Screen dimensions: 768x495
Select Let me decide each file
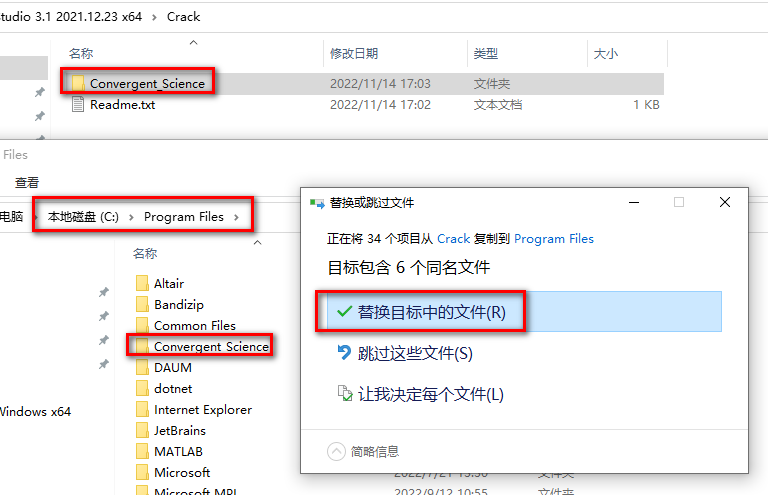430,394
